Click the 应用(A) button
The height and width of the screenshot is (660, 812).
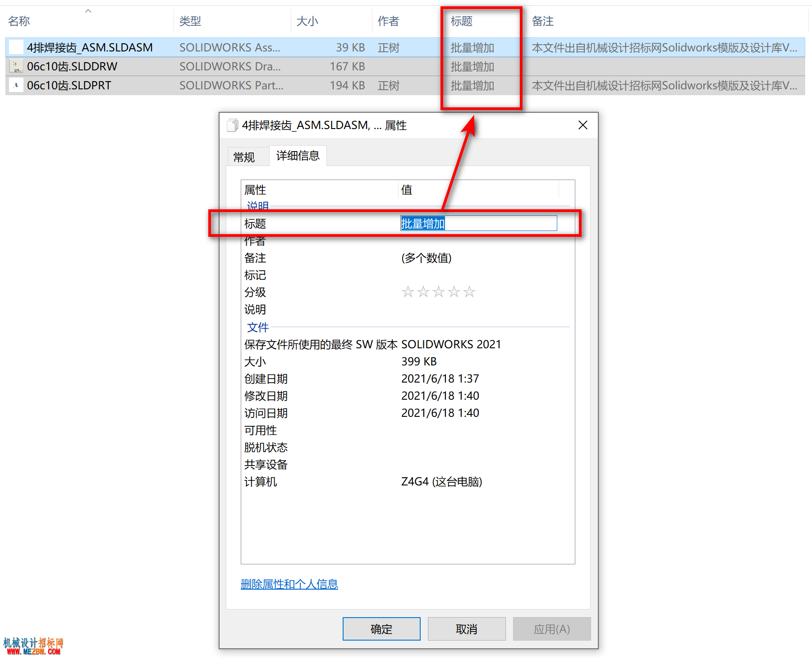click(552, 629)
